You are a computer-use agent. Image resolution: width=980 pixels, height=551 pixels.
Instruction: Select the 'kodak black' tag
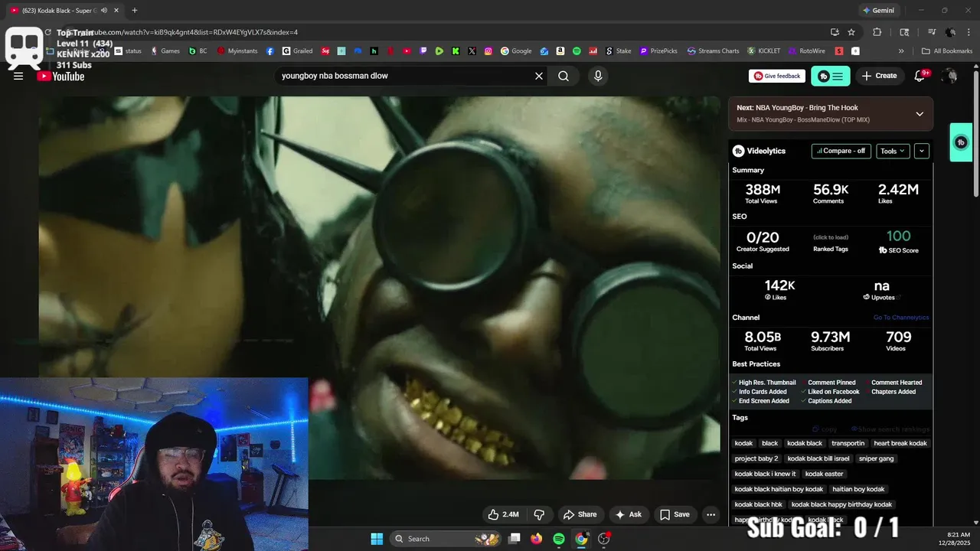805,443
